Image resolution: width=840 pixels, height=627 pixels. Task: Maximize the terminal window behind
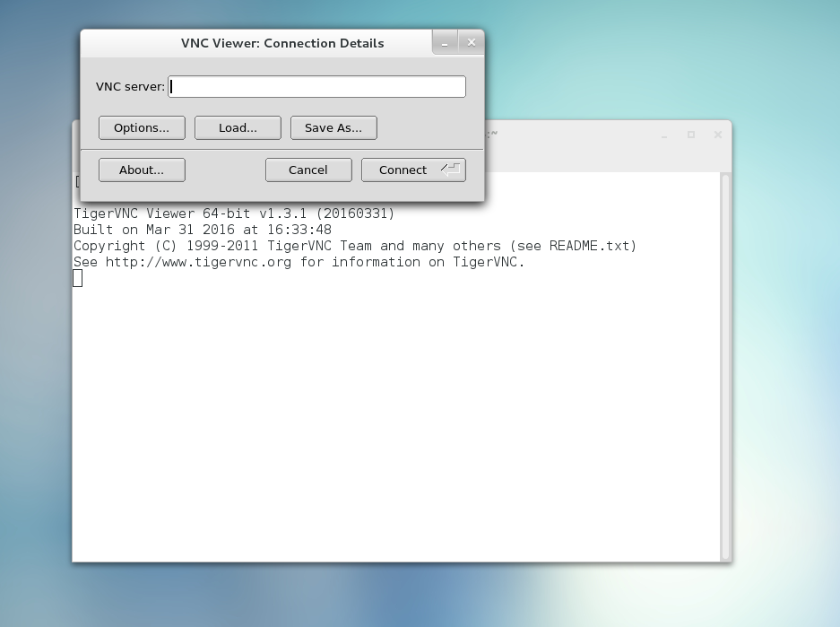(x=691, y=135)
